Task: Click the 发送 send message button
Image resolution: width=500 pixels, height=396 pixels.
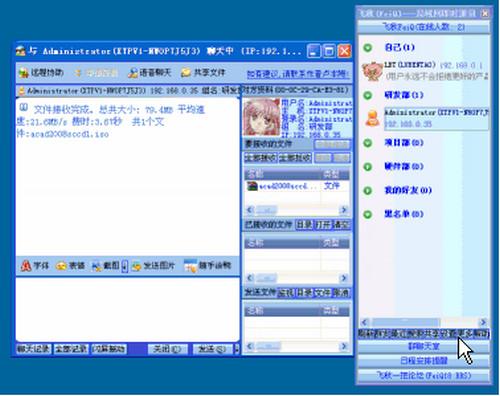Action: pyautogui.click(x=213, y=349)
